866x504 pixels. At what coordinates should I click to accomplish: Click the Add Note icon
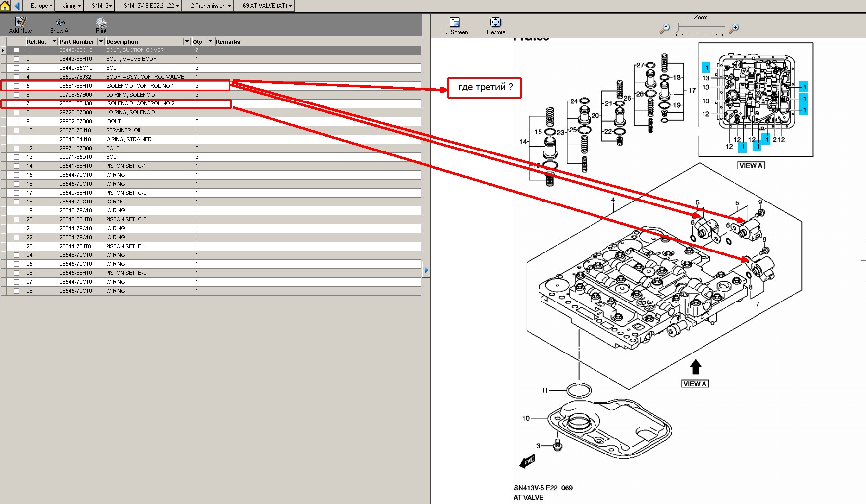point(20,22)
